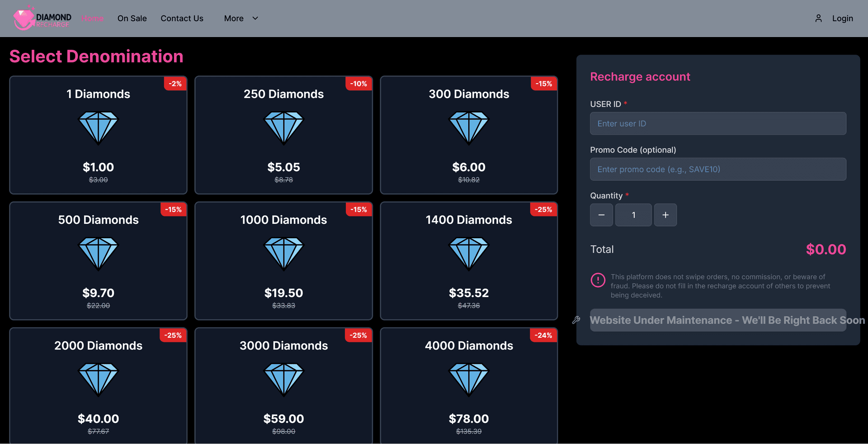Click the user profile icon beside Login
868x444 pixels.
818,19
